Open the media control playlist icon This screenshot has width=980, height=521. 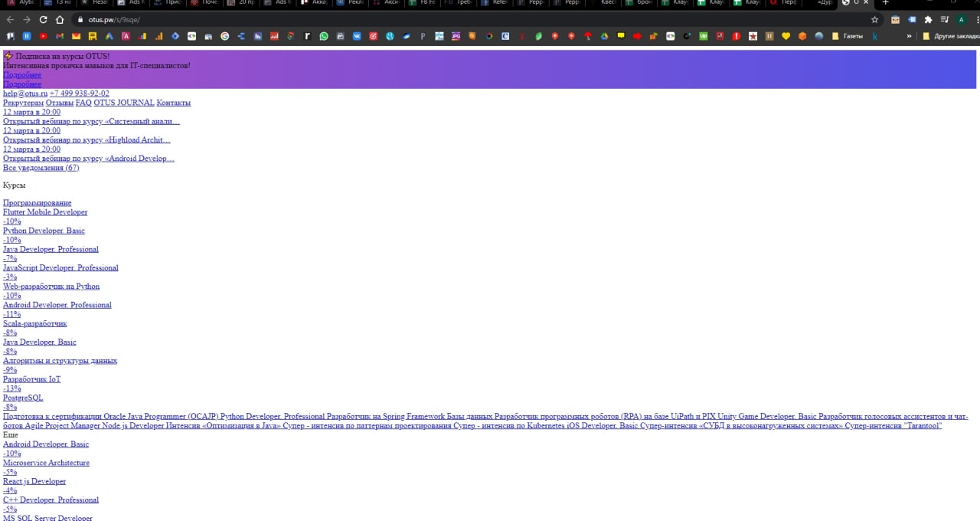(944, 19)
